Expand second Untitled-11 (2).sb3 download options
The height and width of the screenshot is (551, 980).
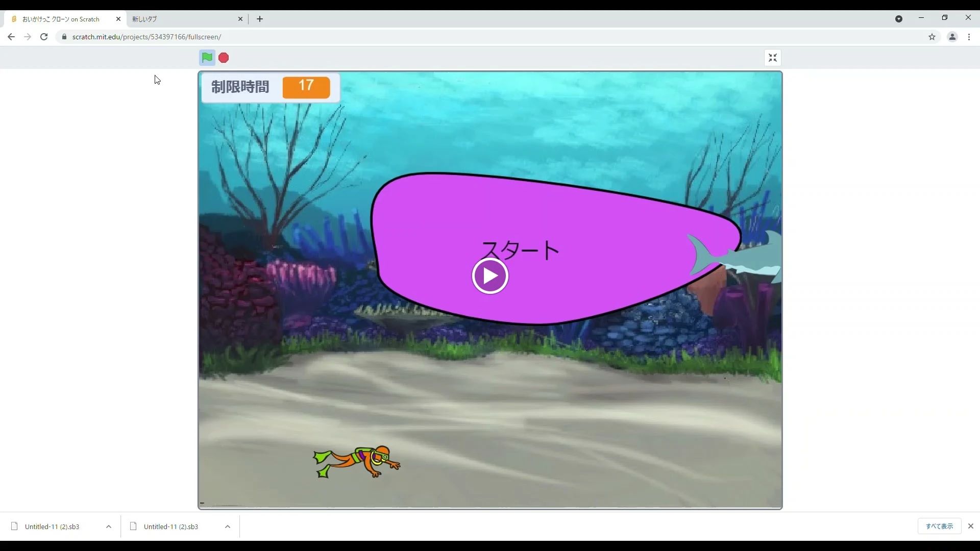(228, 527)
